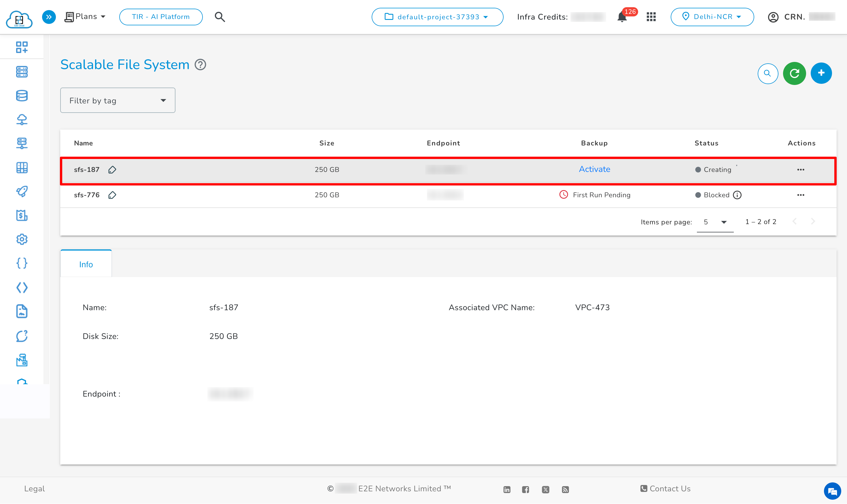Viewport: 847px width, 504px height.
Task: Change the items per page dropdown
Action: point(714,222)
